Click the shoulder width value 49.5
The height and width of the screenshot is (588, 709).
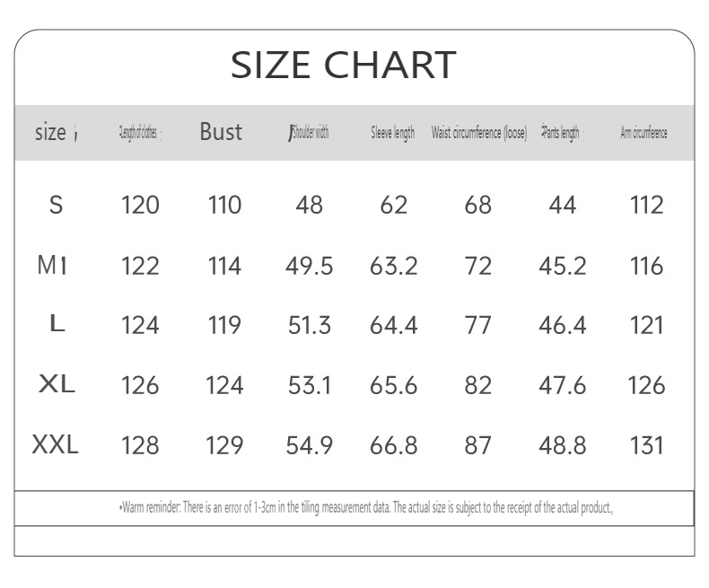coord(309,265)
